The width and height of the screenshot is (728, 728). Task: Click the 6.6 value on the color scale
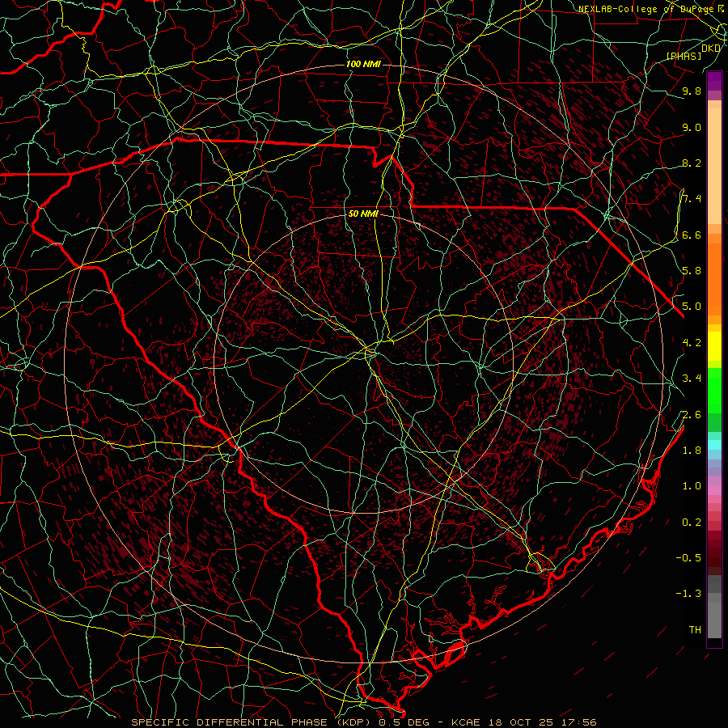coord(692,235)
